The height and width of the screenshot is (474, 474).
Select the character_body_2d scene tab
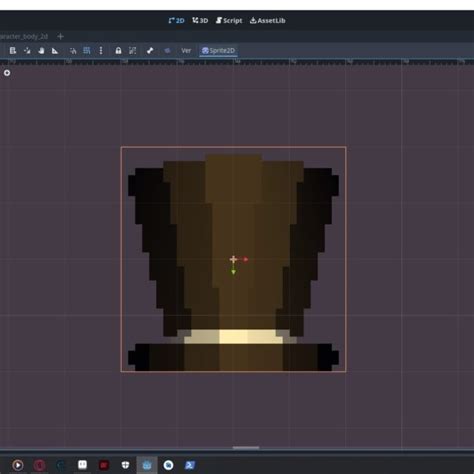pos(24,36)
